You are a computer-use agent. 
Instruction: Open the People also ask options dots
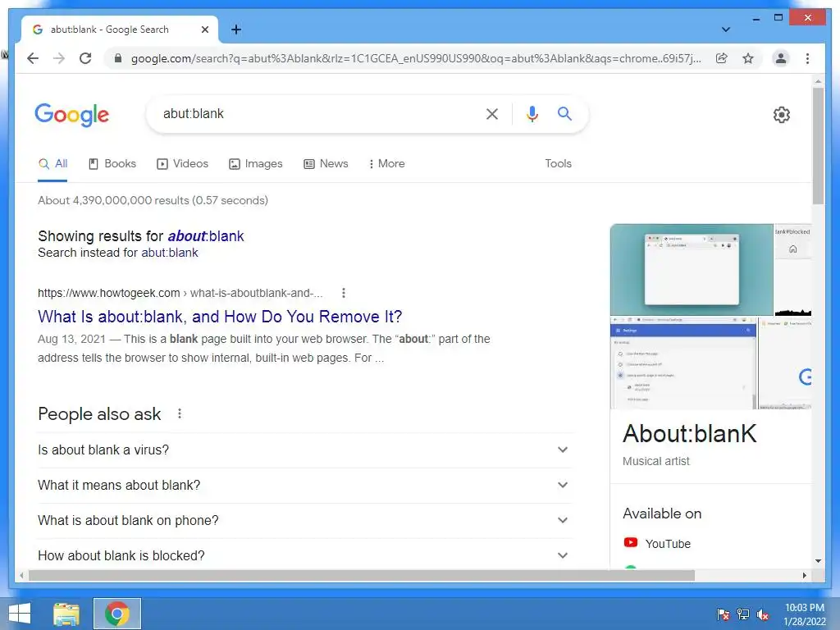click(x=180, y=413)
